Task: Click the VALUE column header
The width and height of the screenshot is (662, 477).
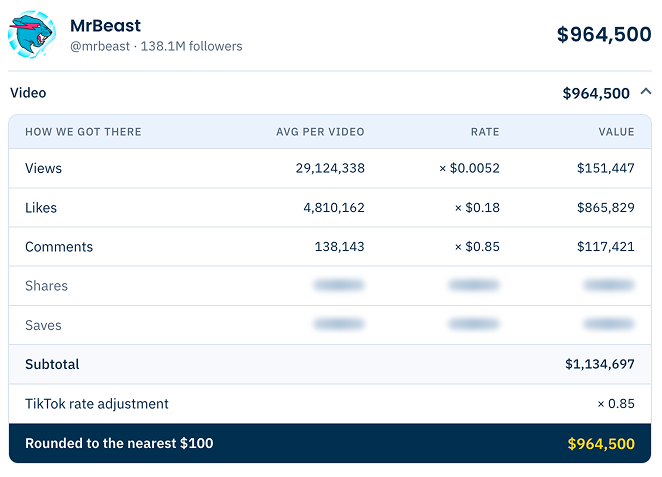Action: (x=616, y=132)
